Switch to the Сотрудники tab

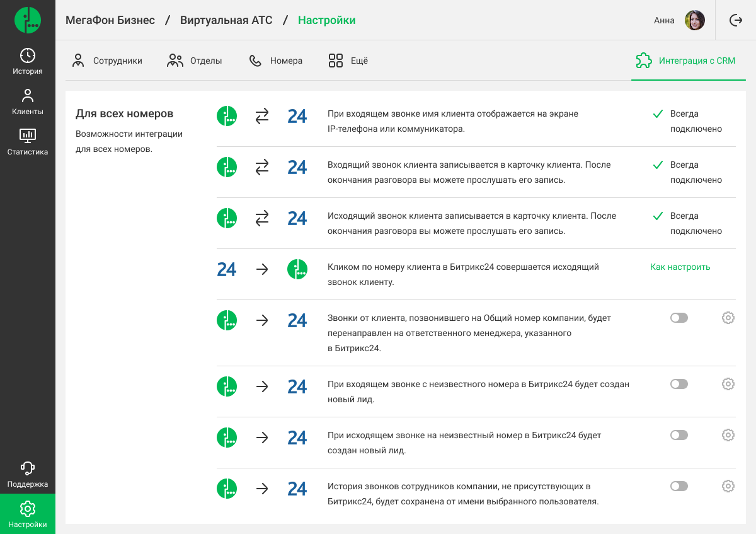[107, 61]
